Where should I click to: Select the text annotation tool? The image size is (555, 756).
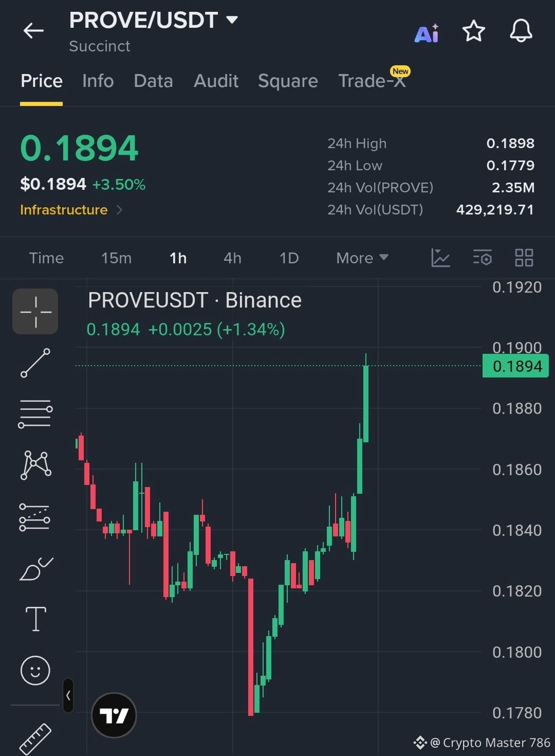(35, 619)
